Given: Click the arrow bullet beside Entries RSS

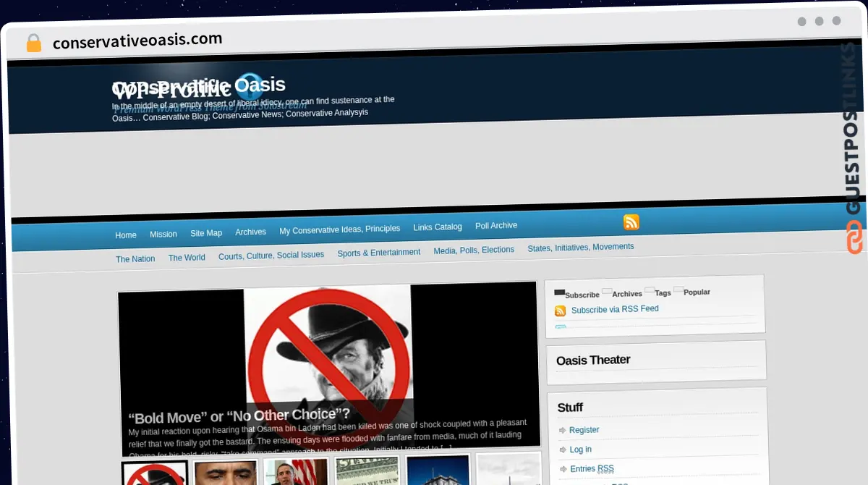Looking at the screenshot, I should (562, 470).
